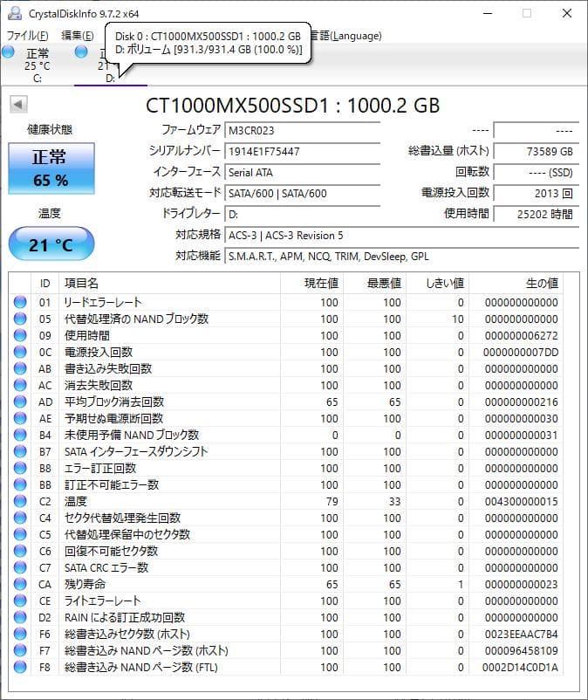Click status icon of C5 代替処理保留中のセクタ数 row
The height and width of the screenshot is (700, 588).
[x=20, y=534]
